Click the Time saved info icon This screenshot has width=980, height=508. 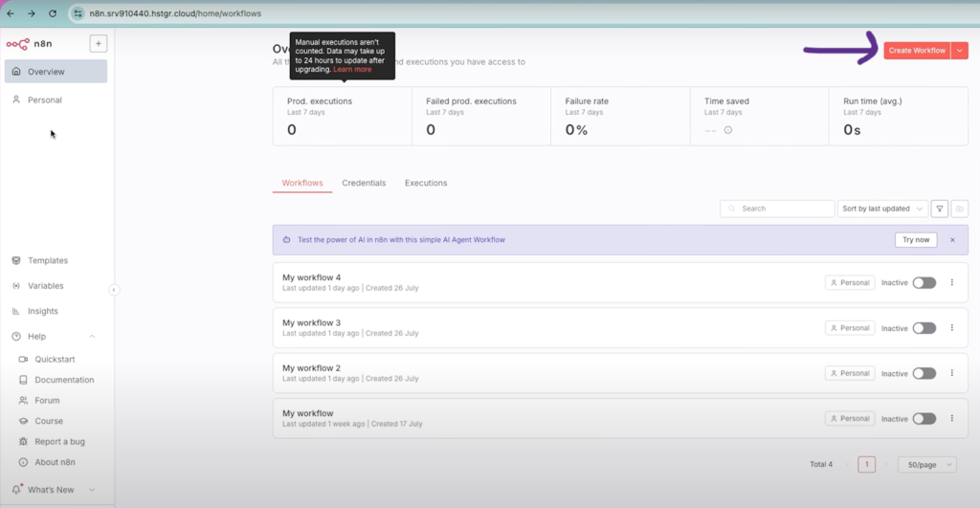728,130
